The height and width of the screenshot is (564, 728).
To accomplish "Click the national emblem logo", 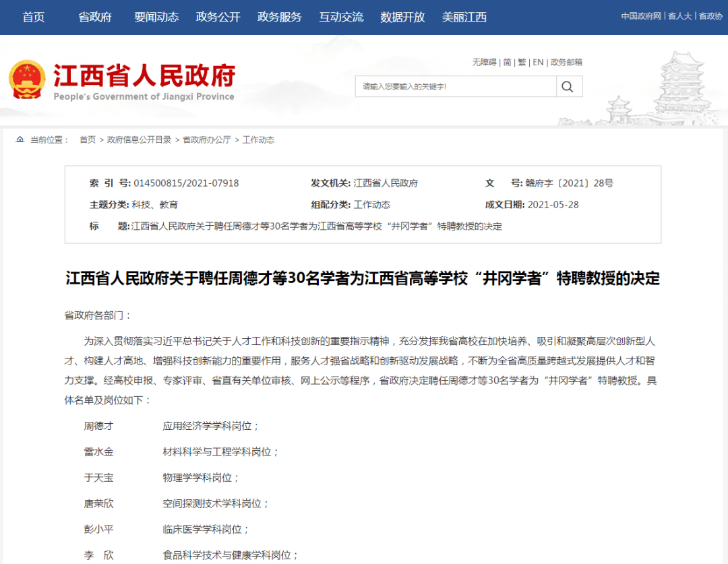I will point(27,80).
